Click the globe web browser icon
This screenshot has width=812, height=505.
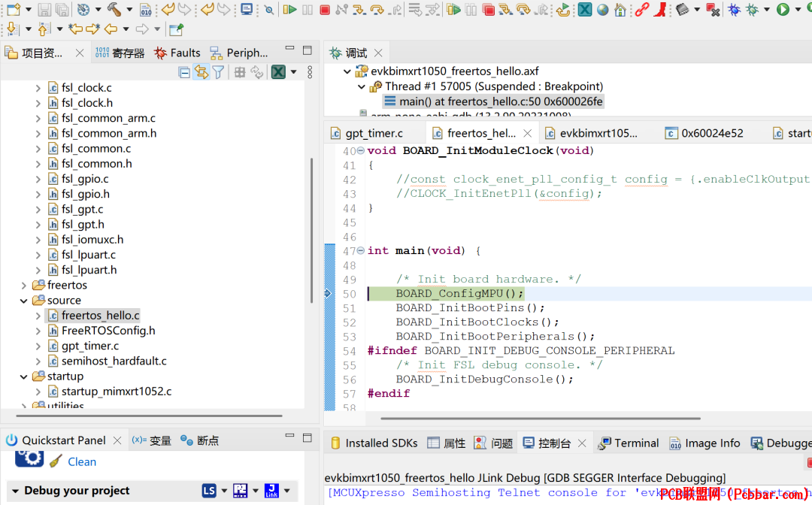point(602,9)
